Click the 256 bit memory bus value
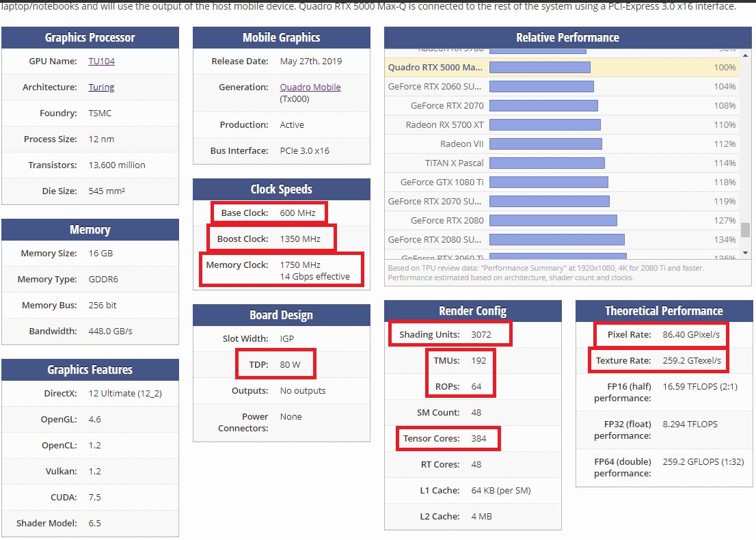This screenshot has width=756, height=540. pyautogui.click(x=103, y=306)
